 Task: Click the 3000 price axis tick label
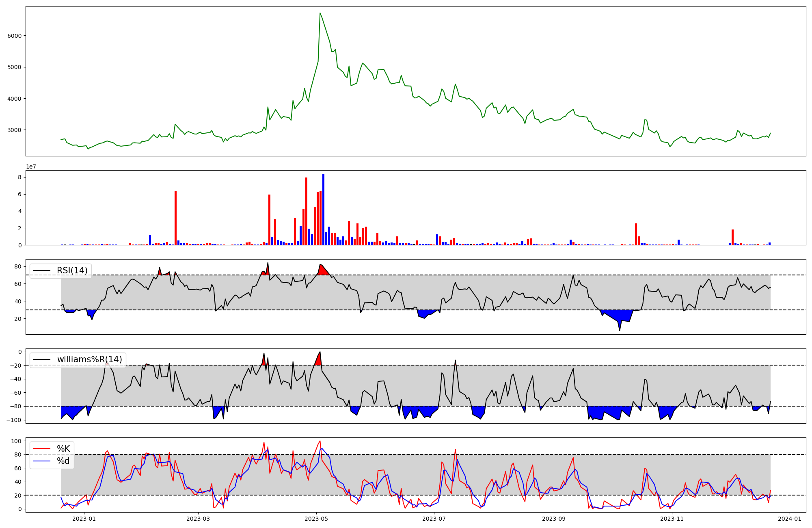(x=15, y=130)
